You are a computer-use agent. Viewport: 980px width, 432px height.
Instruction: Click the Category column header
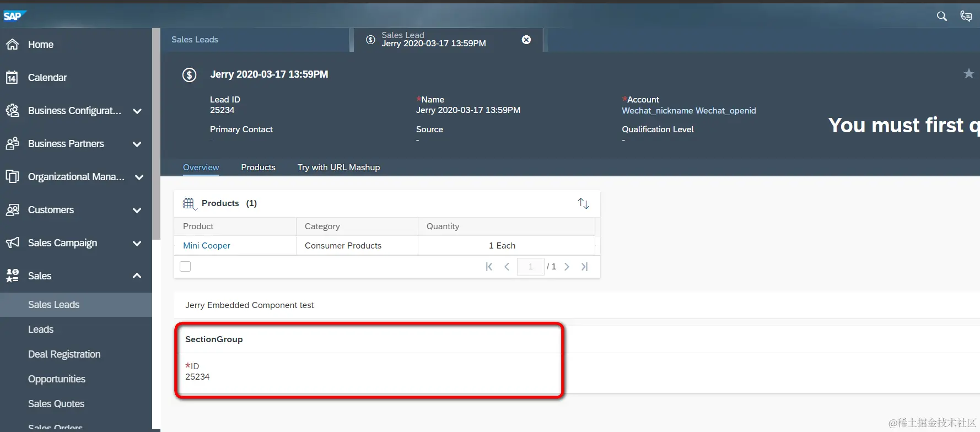click(357, 226)
